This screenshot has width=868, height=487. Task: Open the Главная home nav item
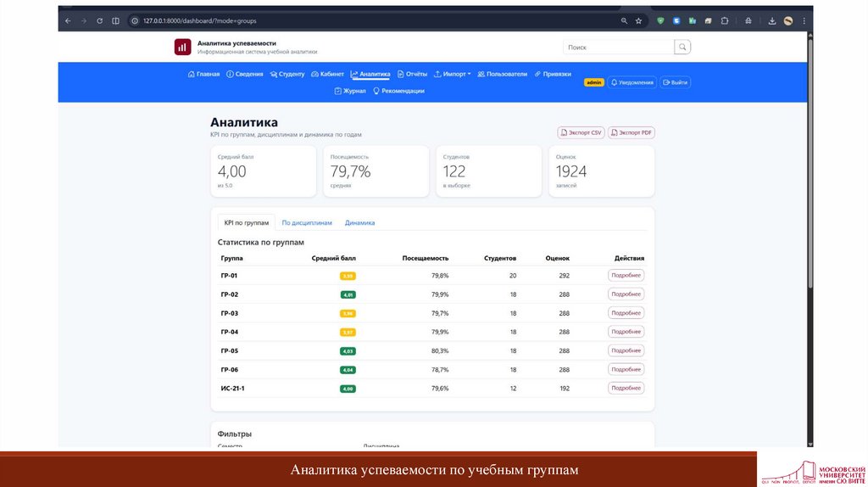click(203, 74)
